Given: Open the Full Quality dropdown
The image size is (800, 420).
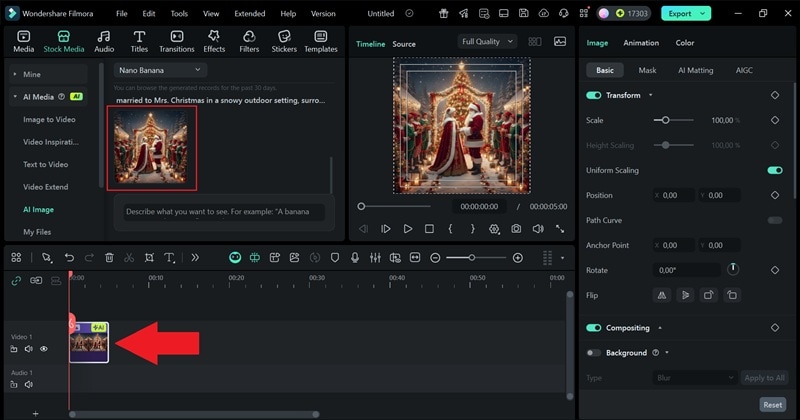Looking at the screenshot, I should 487,41.
